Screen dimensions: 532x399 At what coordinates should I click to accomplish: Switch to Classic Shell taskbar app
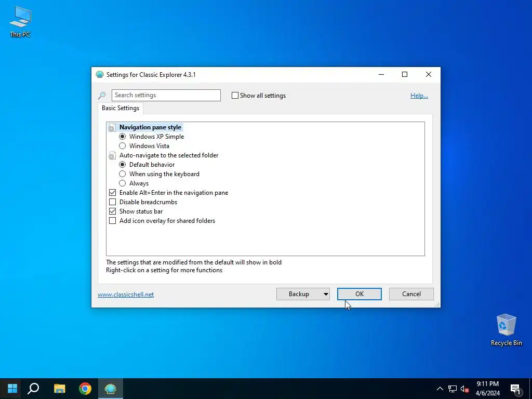pyautogui.click(x=111, y=389)
